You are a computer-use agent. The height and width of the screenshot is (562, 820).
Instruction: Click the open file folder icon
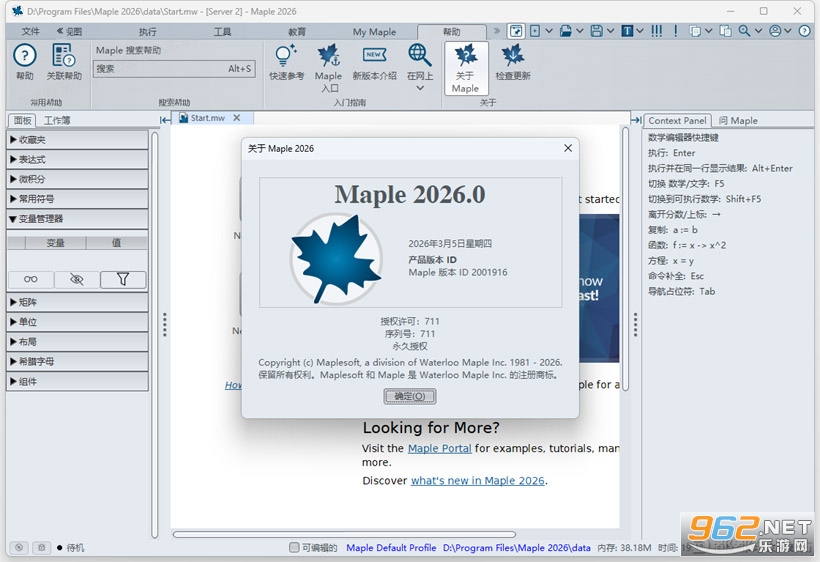tap(565, 31)
